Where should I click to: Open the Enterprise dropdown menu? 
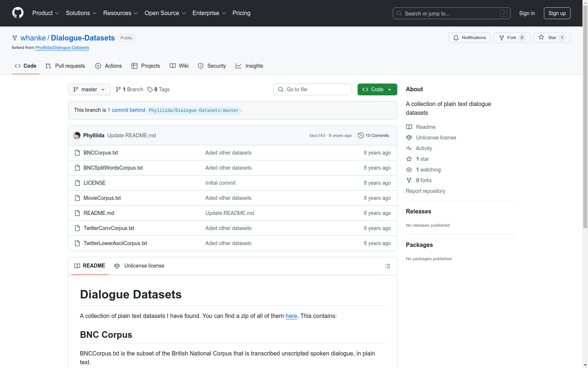[209, 13]
